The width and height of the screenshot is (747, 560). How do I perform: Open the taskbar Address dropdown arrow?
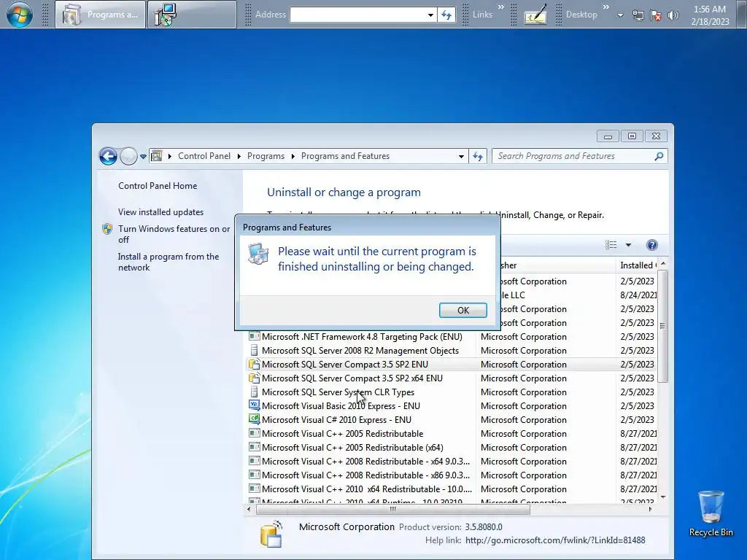point(430,15)
